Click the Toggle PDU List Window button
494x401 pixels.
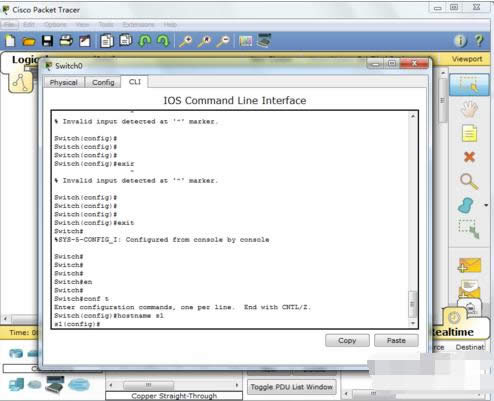point(291,387)
